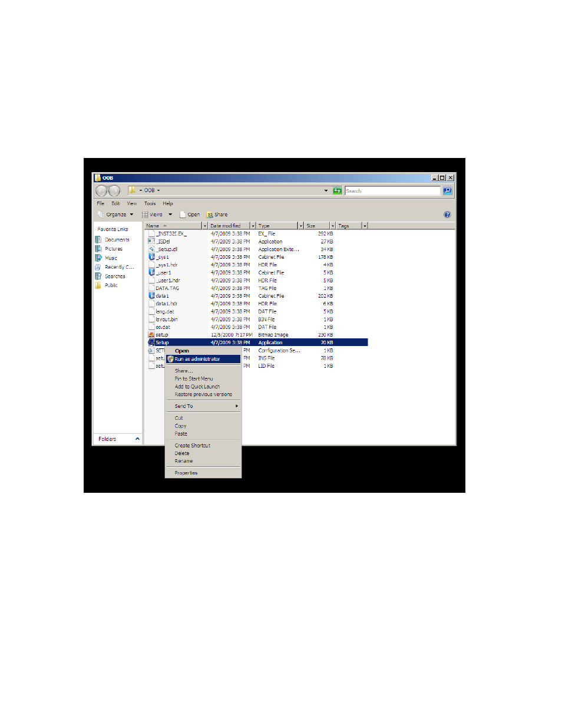Select the setup Bitmap Image icon

click(x=151, y=334)
